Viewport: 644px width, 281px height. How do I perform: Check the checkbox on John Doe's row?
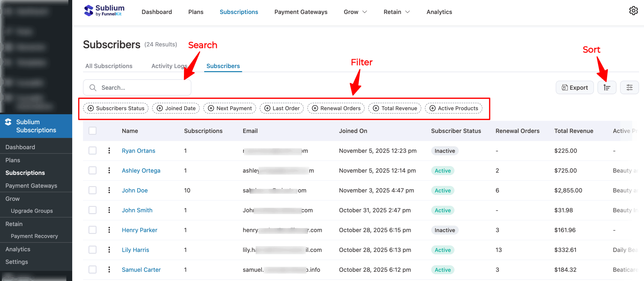tap(92, 190)
